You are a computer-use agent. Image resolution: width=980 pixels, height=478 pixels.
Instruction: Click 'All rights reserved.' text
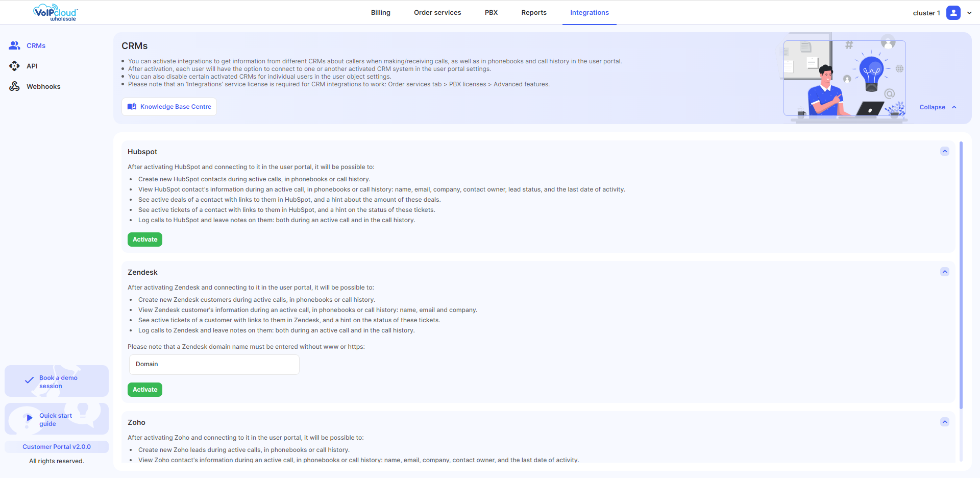point(57,461)
